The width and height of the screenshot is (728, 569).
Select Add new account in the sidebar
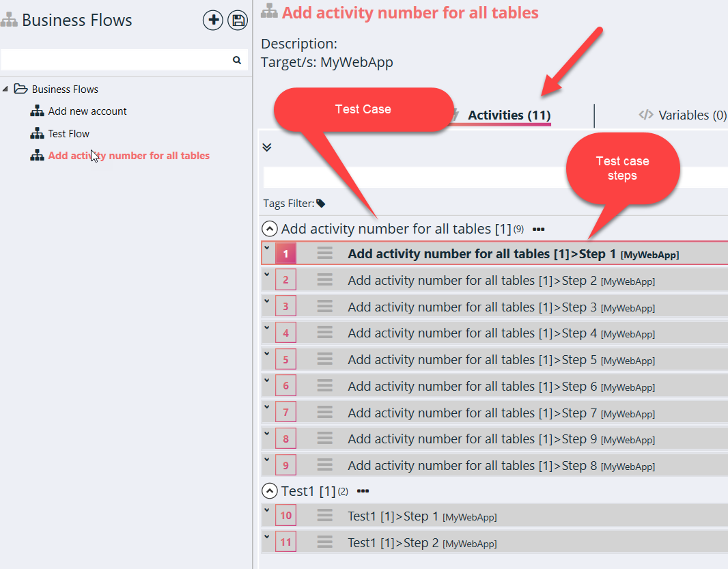pyautogui.click(x=87, y=111)
